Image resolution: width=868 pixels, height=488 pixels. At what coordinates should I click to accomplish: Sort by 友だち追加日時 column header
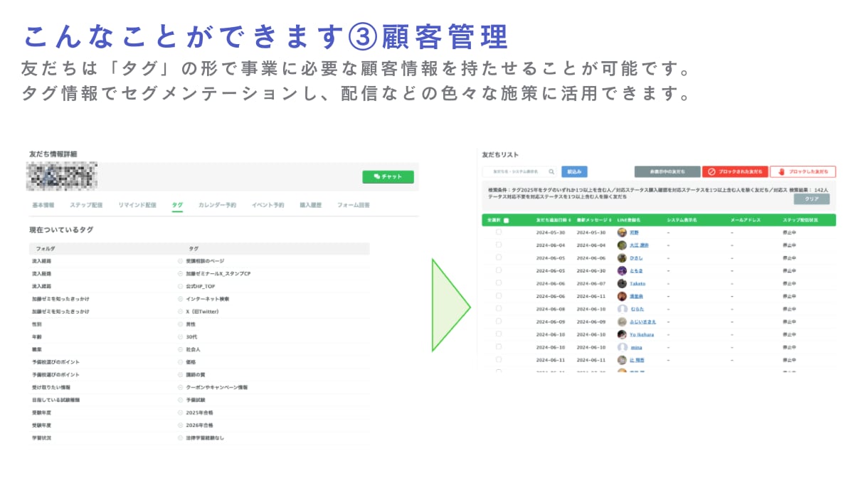point(554,221)
